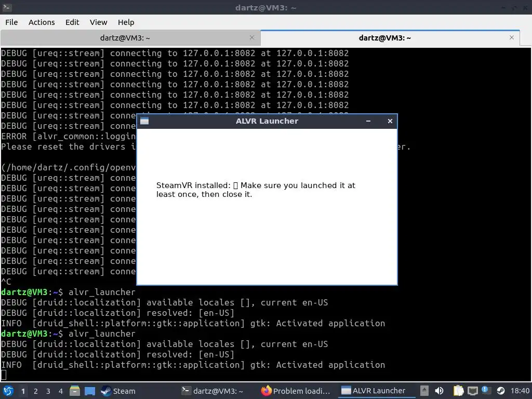Viewport: 532px width, 399px height.
Task: Open the terminal Actions menu
Action: pos(42,22)
